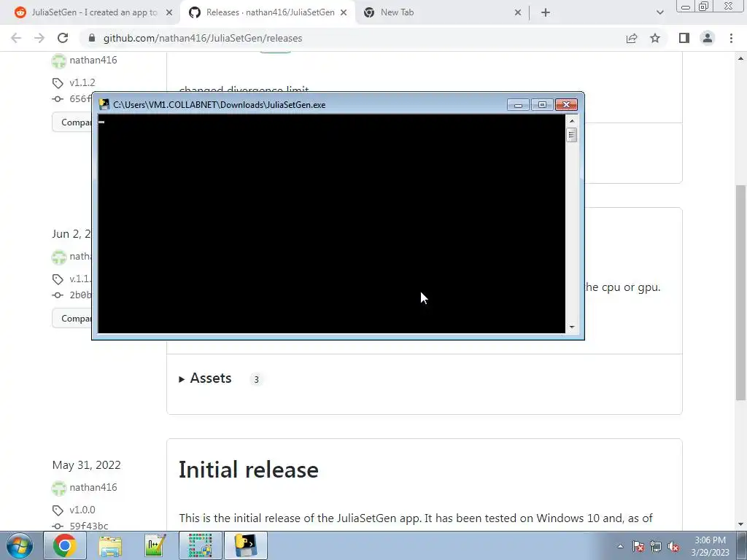Click the May 31, 2022 date text
The width and height of the screenshot is (747, 560).
pyautogui.click(x=86, y=464)
